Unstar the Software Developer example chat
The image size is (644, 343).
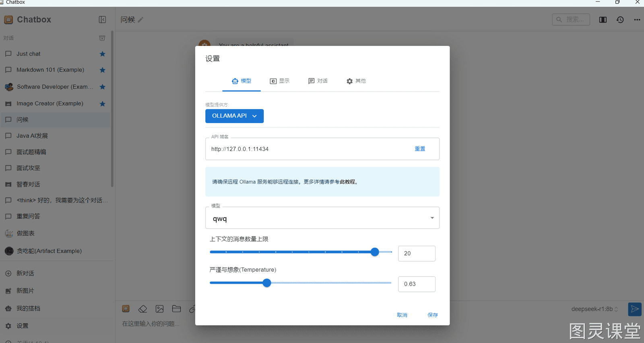tap(103, 87)
